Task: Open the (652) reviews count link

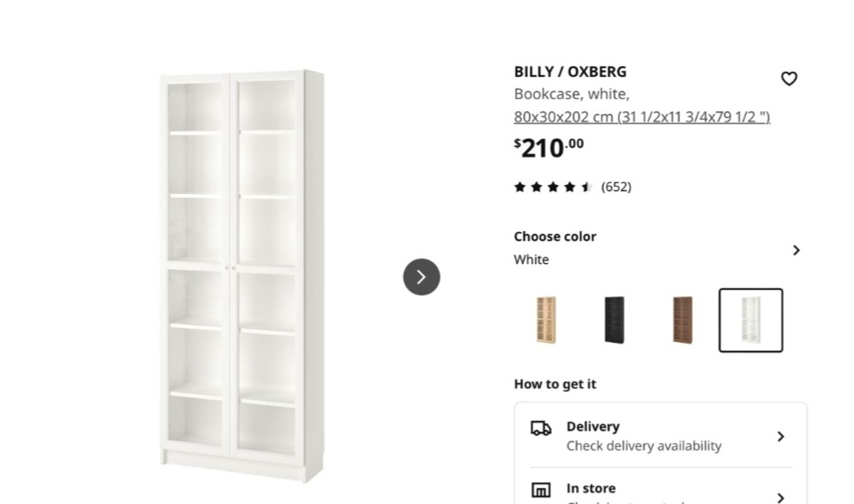Action: coord(616,187)
